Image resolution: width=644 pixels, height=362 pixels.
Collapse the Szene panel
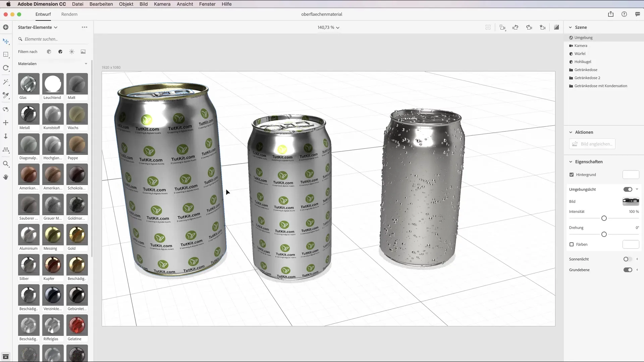coord(570,27)
